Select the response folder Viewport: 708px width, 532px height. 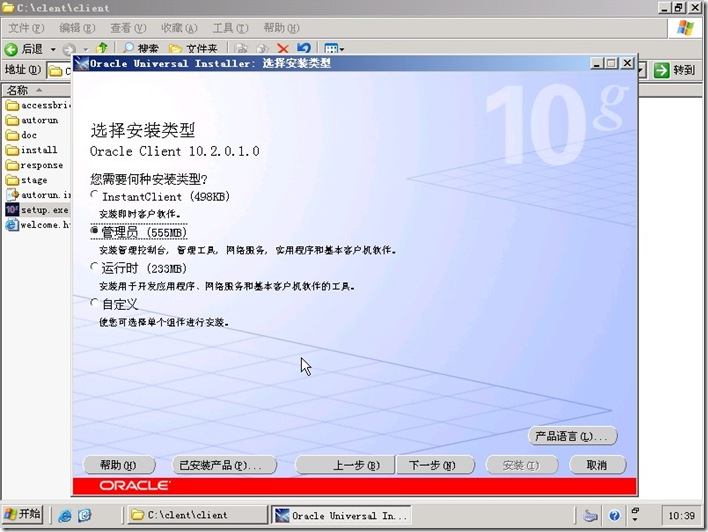click(35, 165)
